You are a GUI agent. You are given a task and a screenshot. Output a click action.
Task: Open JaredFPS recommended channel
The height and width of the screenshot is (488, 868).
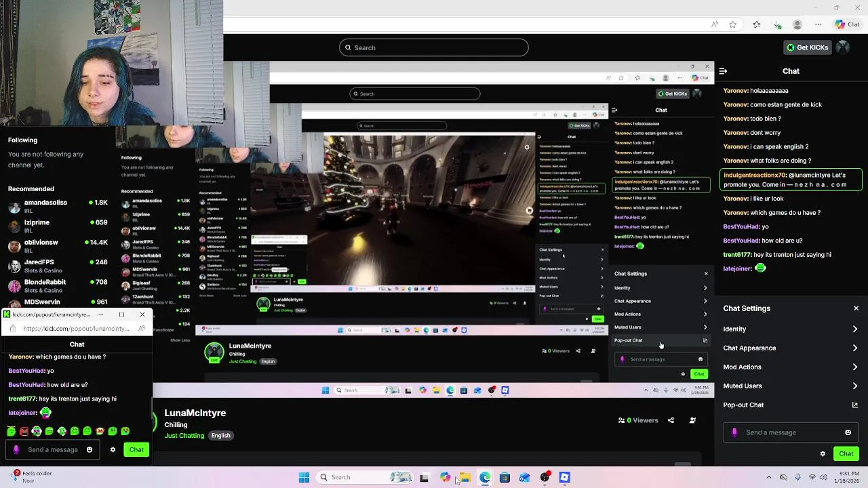[58, 266]
